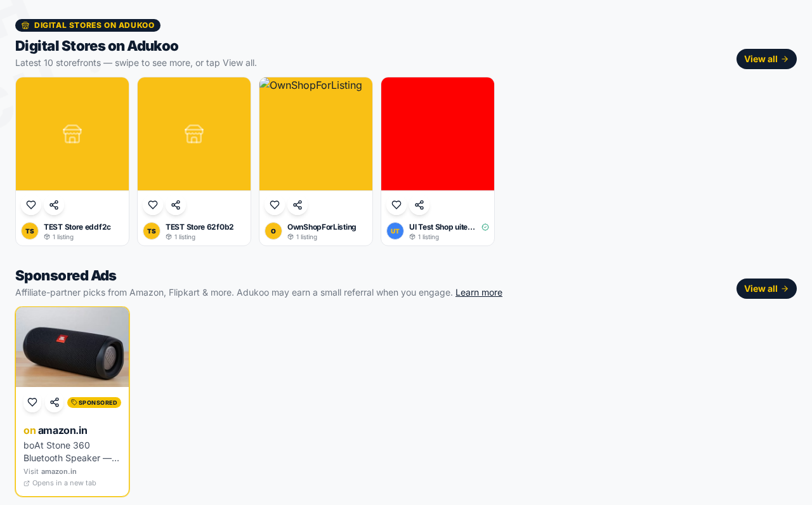This screenshot has height=505, width=812.
Task: Click the verified checkmark on UI Test Shop
Action: 485,227
